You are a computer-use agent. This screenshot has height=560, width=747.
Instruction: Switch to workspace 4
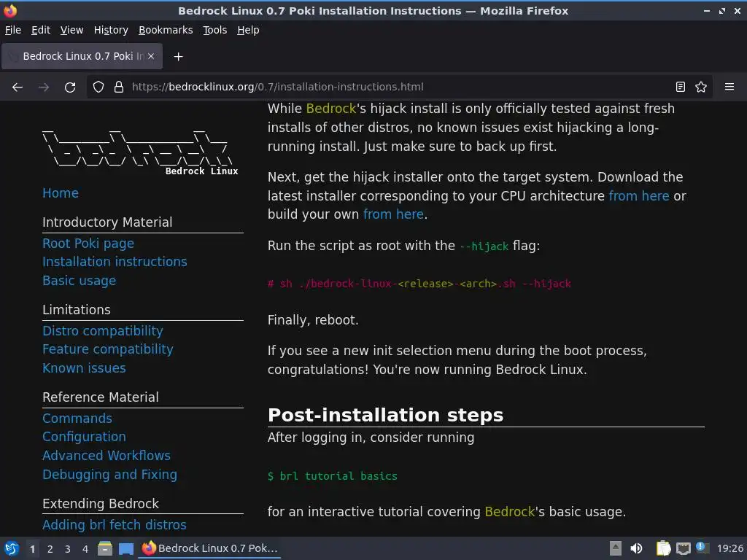click(85, 549)
